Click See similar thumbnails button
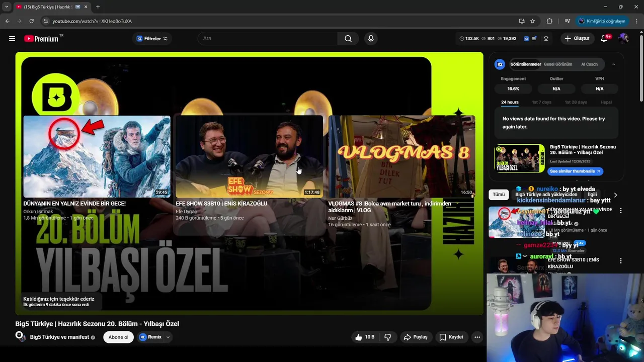The height and width of the screenshot is (362, 644). (575, 171)
